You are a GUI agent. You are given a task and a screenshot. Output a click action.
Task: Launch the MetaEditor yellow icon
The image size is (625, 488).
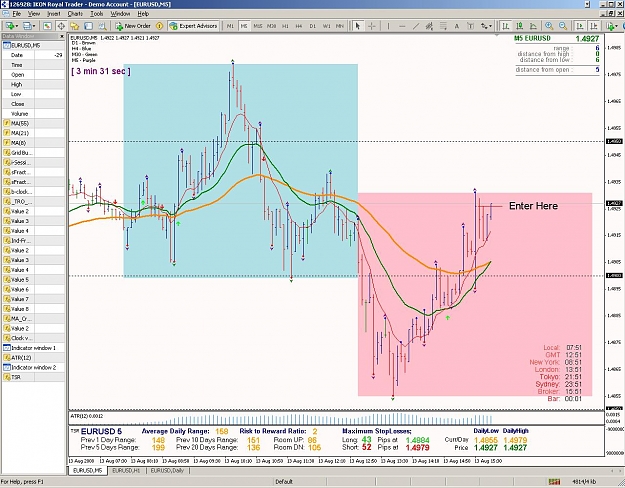pos(159,26)
